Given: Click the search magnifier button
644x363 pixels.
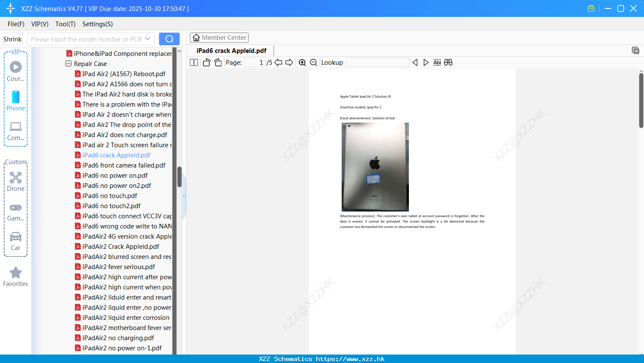Looking at the screenshot, I should coord(169,39).
